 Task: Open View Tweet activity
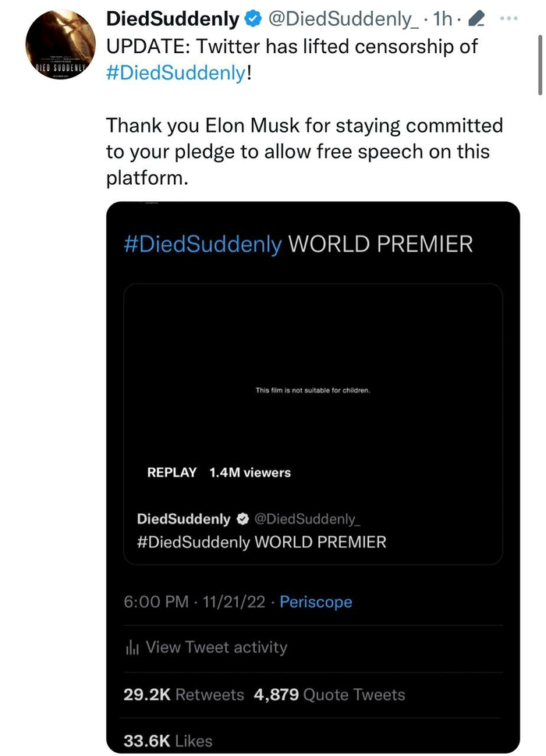tap(216, 648)
